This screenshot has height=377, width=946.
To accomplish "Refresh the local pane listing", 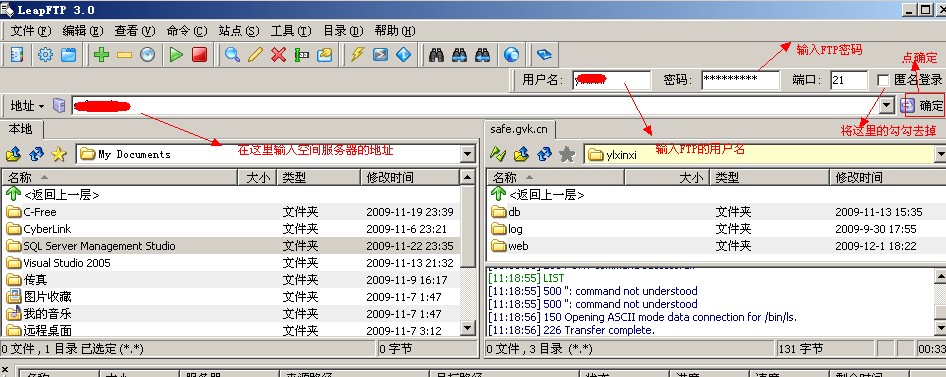I will (x=36, y=154).
